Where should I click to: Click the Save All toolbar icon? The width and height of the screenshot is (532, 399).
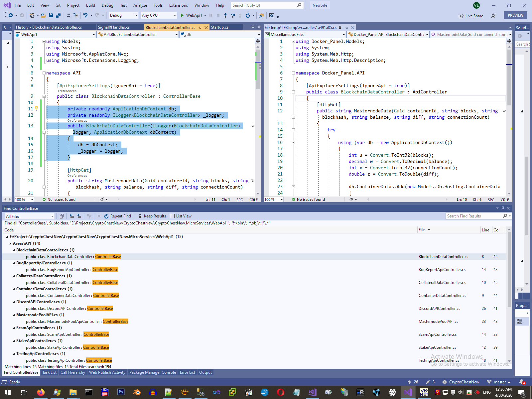point(58,15)
